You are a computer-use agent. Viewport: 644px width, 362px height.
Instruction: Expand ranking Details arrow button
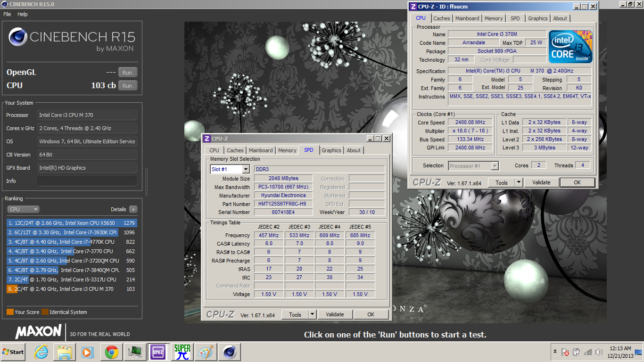coord(133,209)
